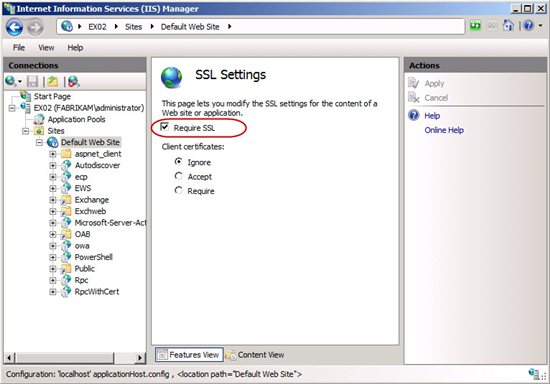
Task: Go to Home via the house icon
Action: tap(508, 26)
